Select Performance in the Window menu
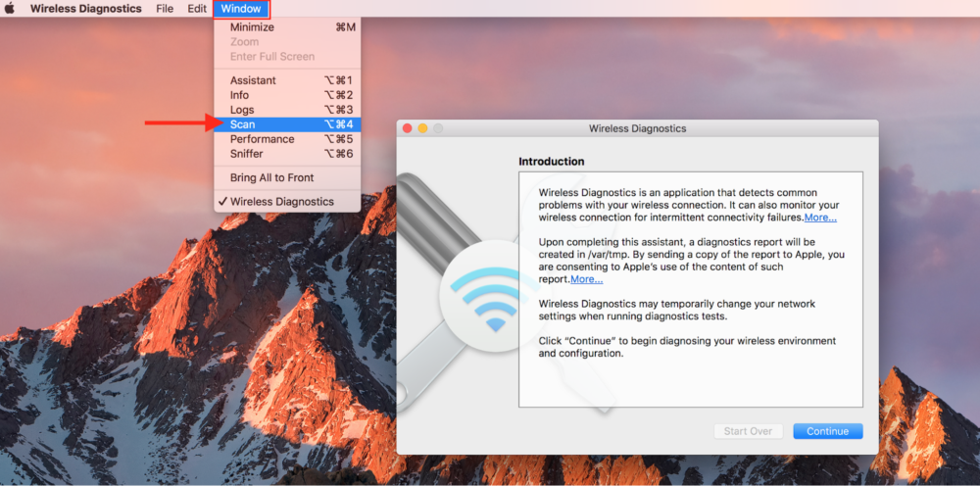Screen dimensions: 980x486 coord(287,139)
